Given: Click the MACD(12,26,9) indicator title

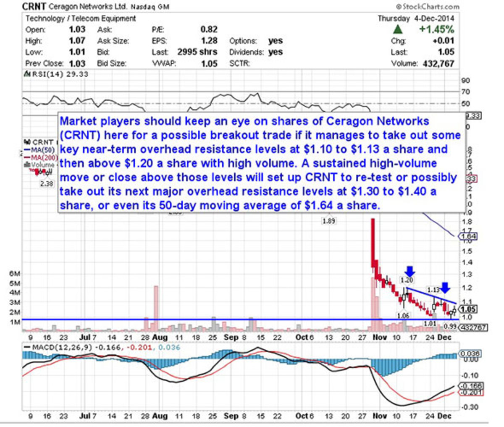Looking at the screenshot, I should 62,348.
